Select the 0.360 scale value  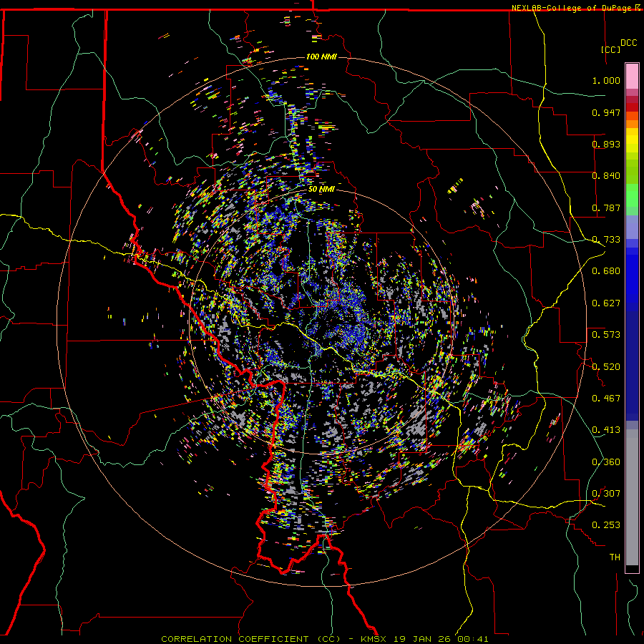(x=606, y=462)
